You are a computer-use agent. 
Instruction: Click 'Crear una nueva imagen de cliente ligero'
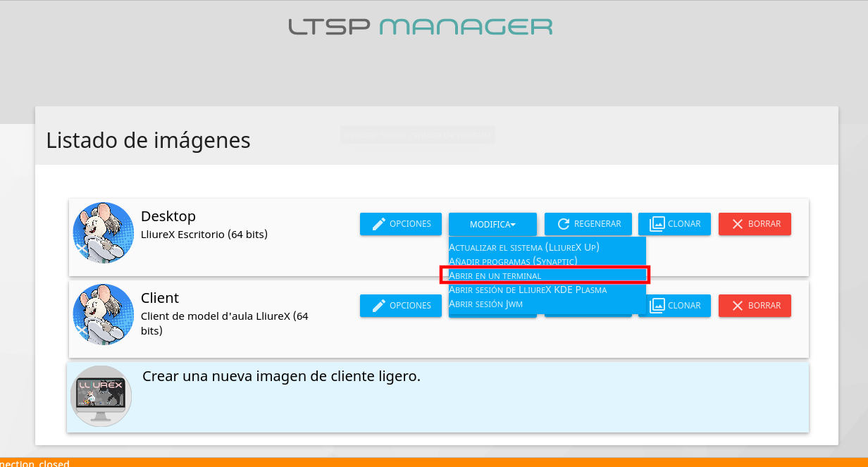pos(281,376)
